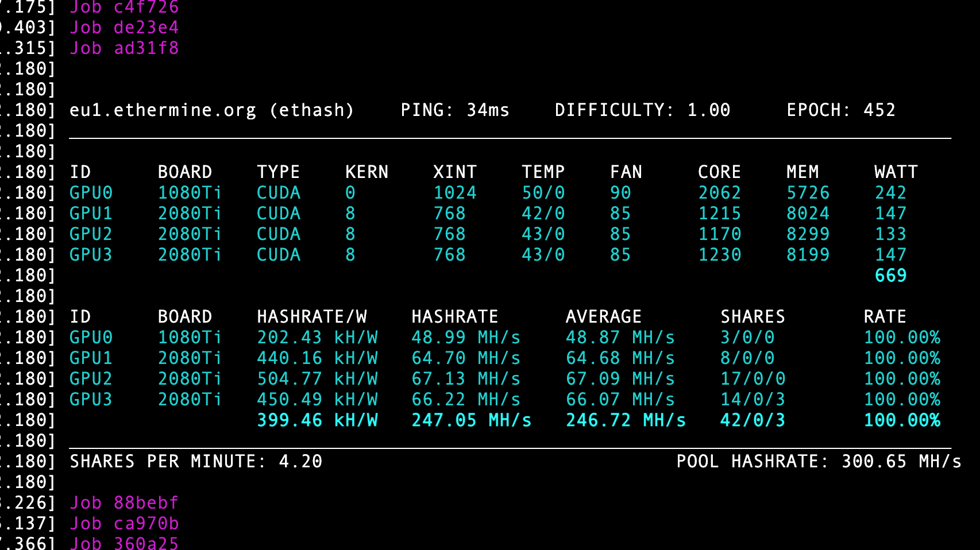Select the Job ca970b log line
The width and height of the screenshot is (980, 550).
point(124,524)
